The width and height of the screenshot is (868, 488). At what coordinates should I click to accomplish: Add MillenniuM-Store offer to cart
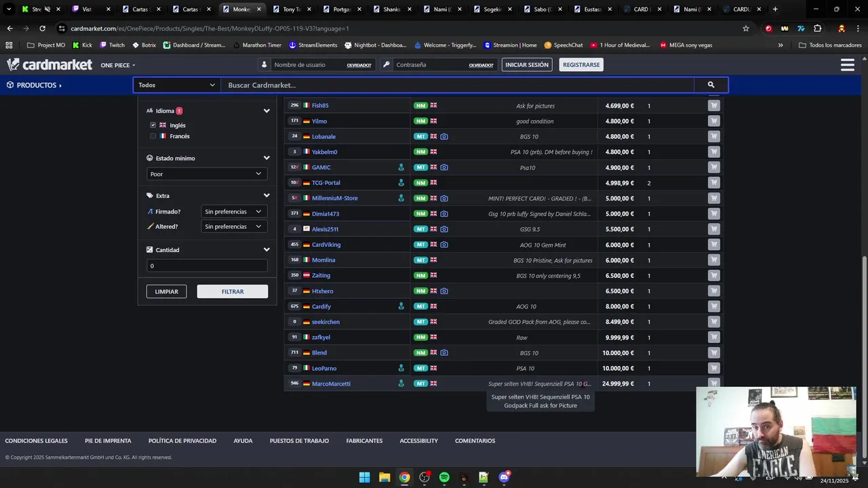(x=713, y=199)
